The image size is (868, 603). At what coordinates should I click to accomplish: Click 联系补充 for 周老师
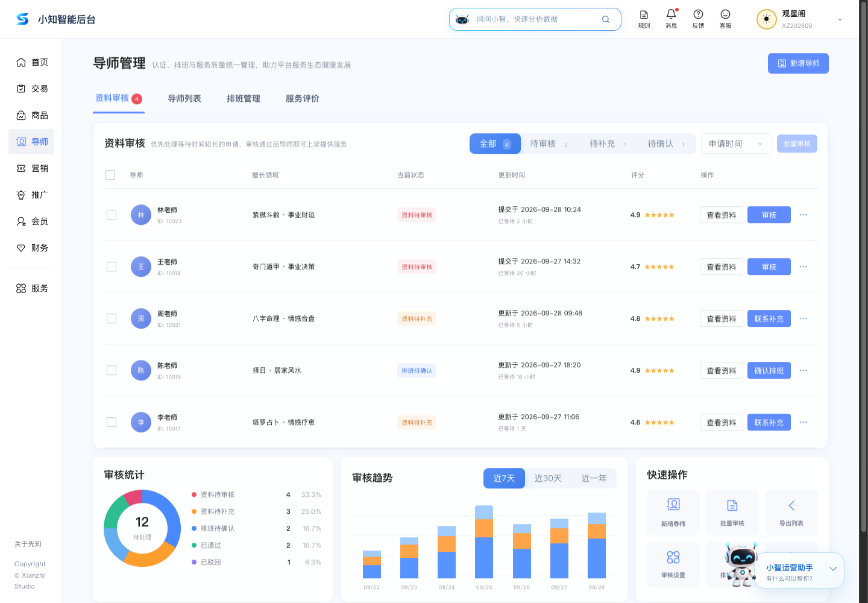point(769,318)
